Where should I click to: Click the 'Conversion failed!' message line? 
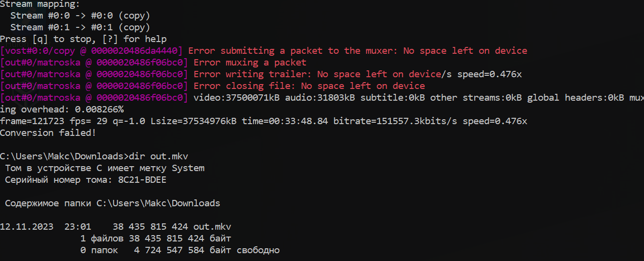pyautogui.click(x=48, y=133)
